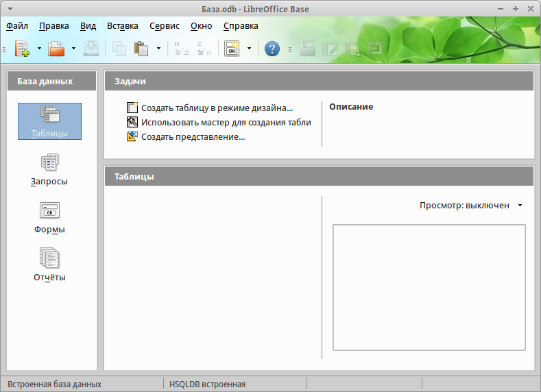Viewport: 541px width, 392px height.
Task: Click Создать представление task
Action: pos(193,137)
